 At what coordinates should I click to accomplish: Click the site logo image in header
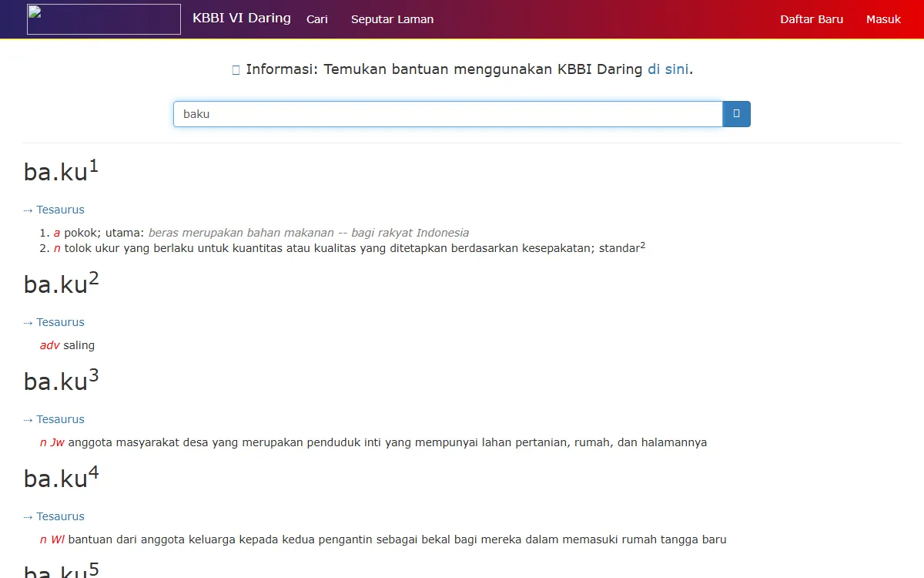click(x=104, y=19)
